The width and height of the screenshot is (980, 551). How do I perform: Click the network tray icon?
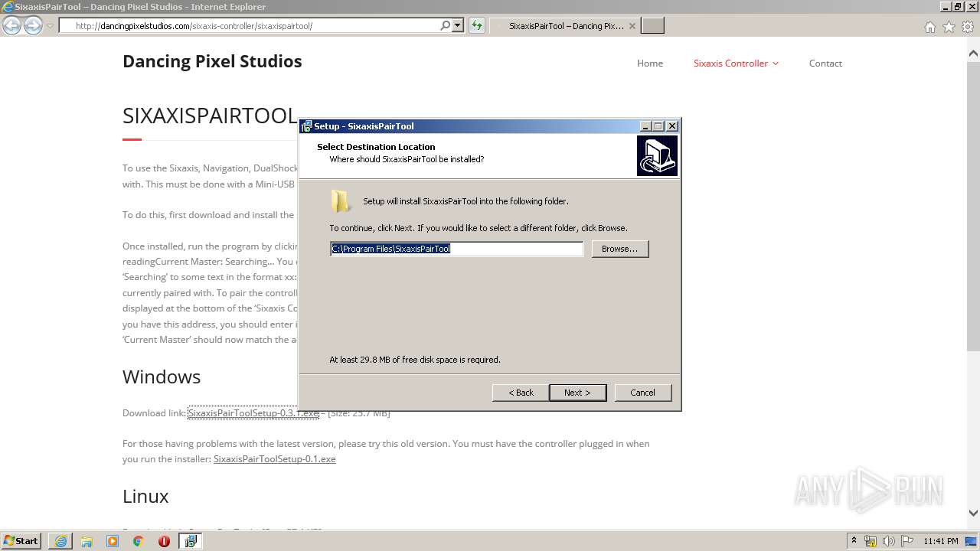coord(871,541)
